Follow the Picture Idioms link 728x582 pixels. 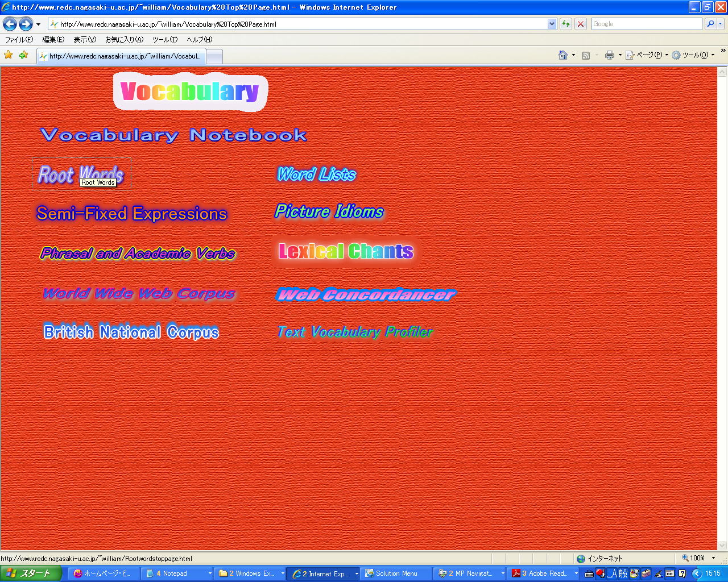329,211
